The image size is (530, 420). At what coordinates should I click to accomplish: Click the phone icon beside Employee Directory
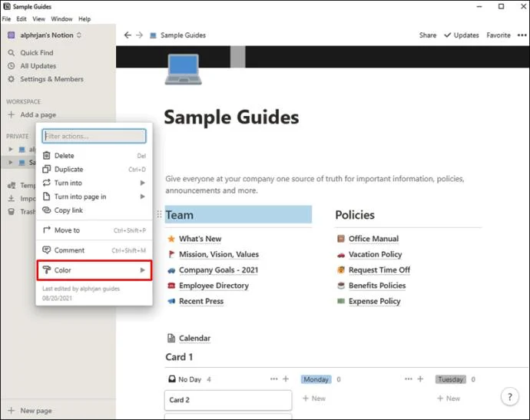(x=171, y=286)
